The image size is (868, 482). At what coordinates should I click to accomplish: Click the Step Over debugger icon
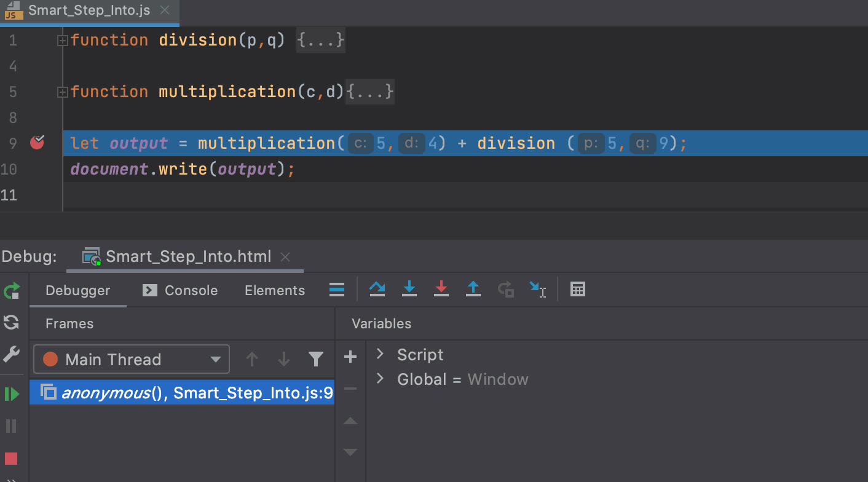pyautogui.click(x=377, y=290)
